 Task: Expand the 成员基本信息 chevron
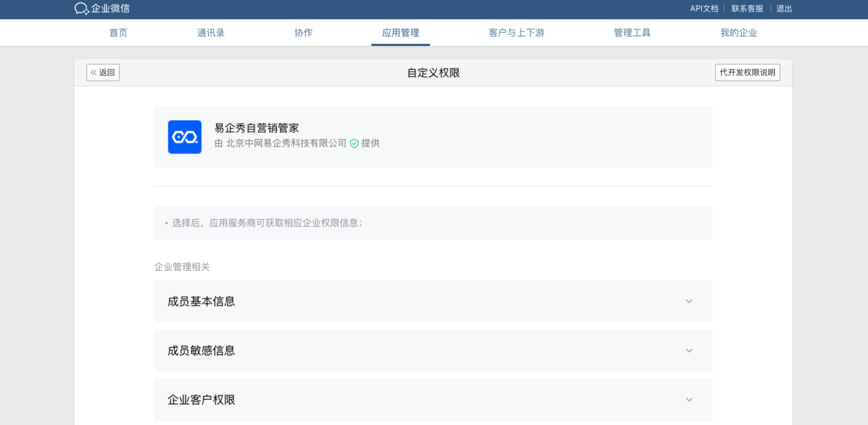pos(689,301)
